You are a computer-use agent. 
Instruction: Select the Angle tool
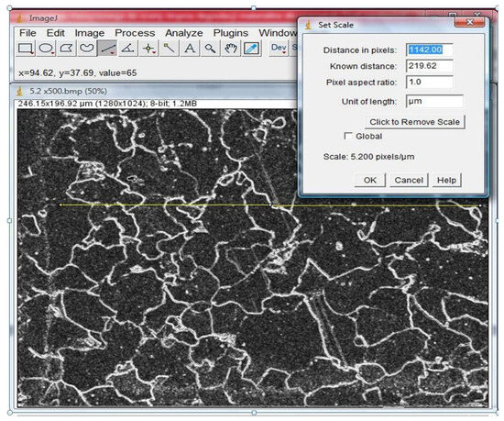127,49
